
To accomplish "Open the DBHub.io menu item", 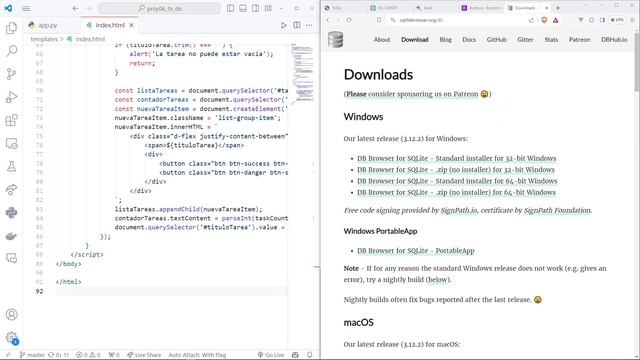I will [614, 40].
